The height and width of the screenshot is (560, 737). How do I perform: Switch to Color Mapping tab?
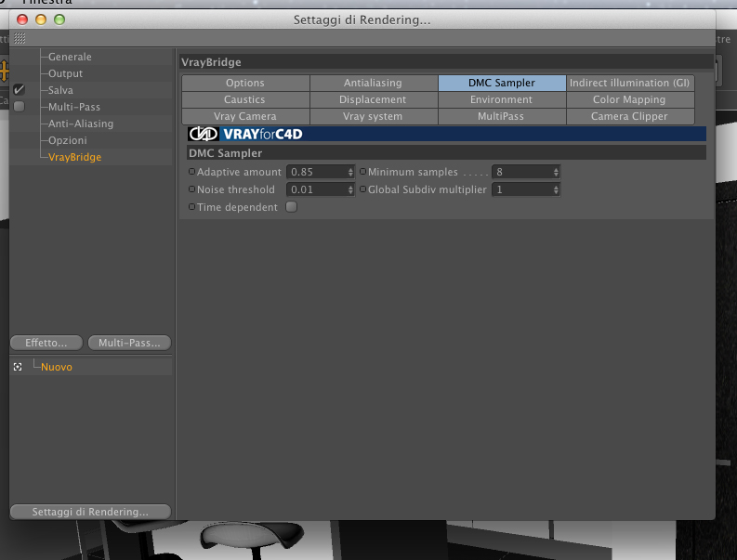tap(630, 100)
